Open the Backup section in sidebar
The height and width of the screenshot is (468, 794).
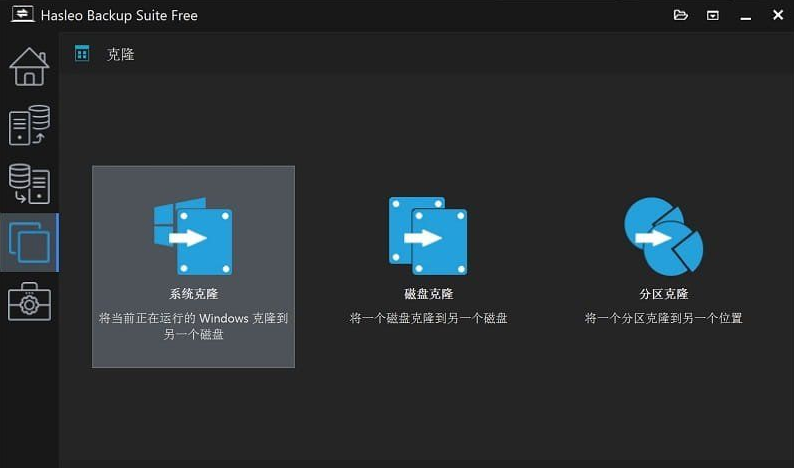click(29, 125)
